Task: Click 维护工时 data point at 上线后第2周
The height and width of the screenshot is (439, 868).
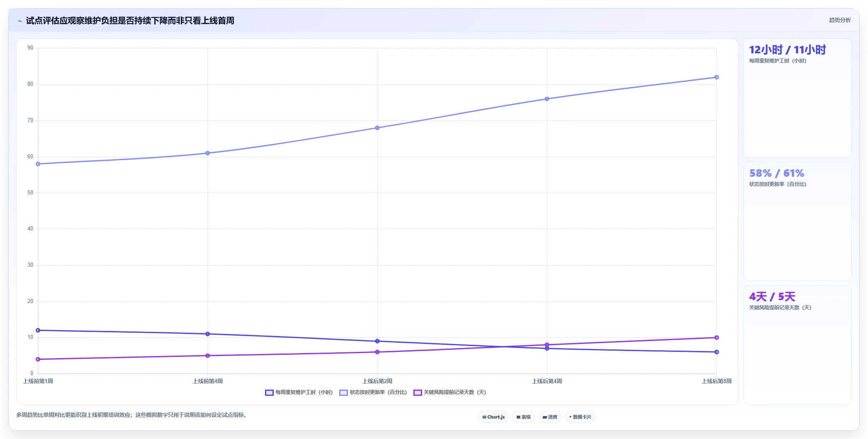Action: (x=377, y=341)
